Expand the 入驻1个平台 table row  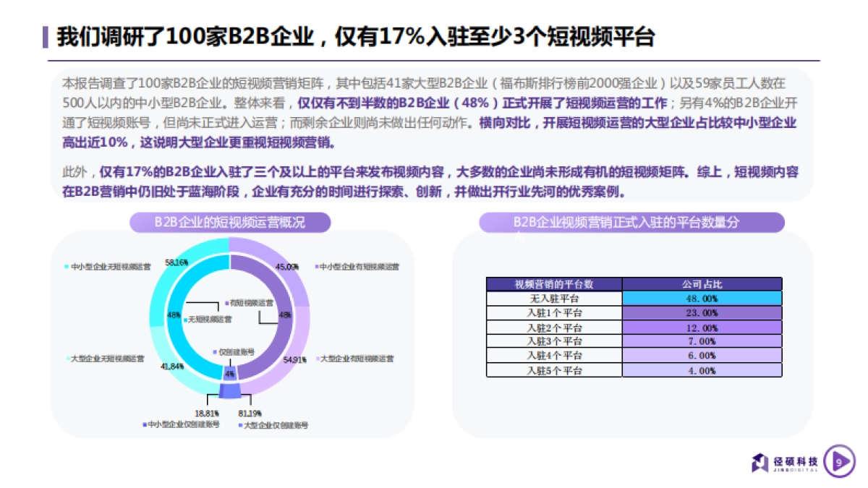(x=556, y=312)
